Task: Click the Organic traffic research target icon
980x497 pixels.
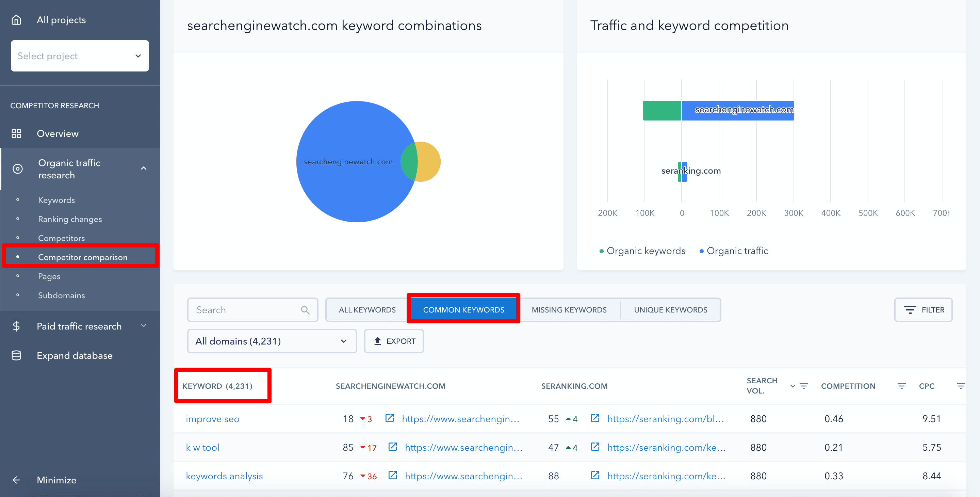Action: point(17,169)
